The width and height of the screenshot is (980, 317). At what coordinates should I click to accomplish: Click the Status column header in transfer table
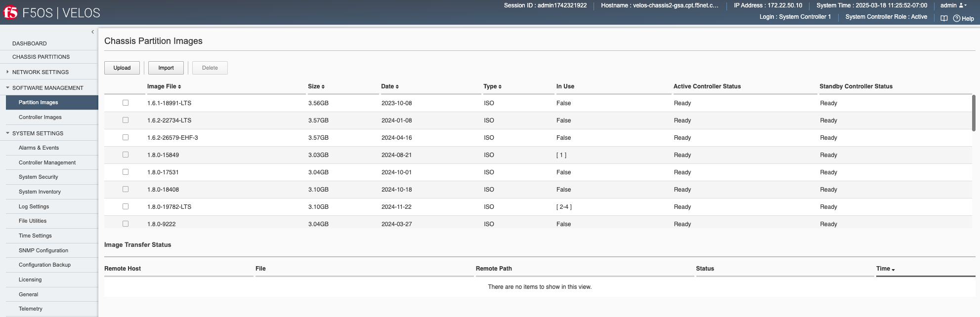705,269
